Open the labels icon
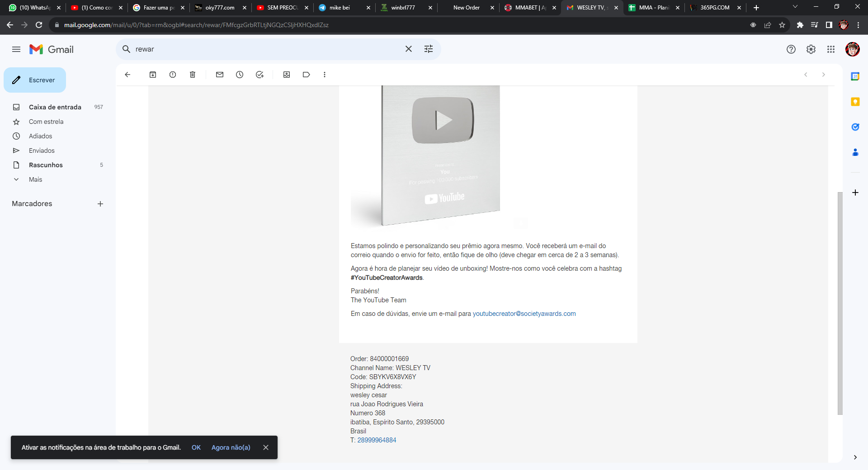 tap(307, 75)
